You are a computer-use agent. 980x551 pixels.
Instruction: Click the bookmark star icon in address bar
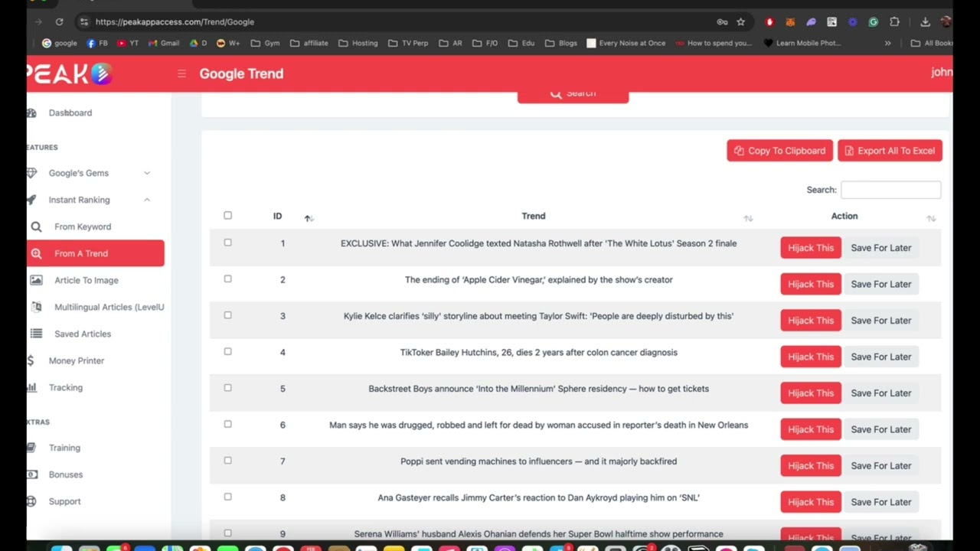point(740,22)
